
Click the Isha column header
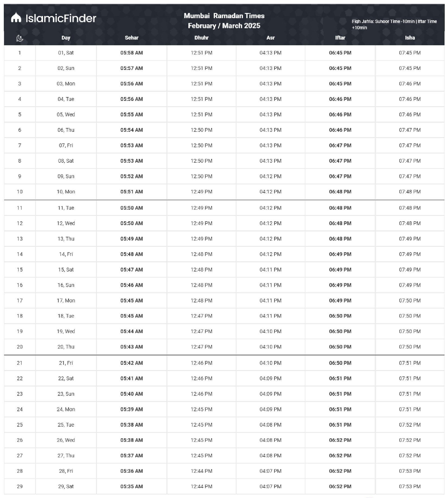(x=410, y=38)
